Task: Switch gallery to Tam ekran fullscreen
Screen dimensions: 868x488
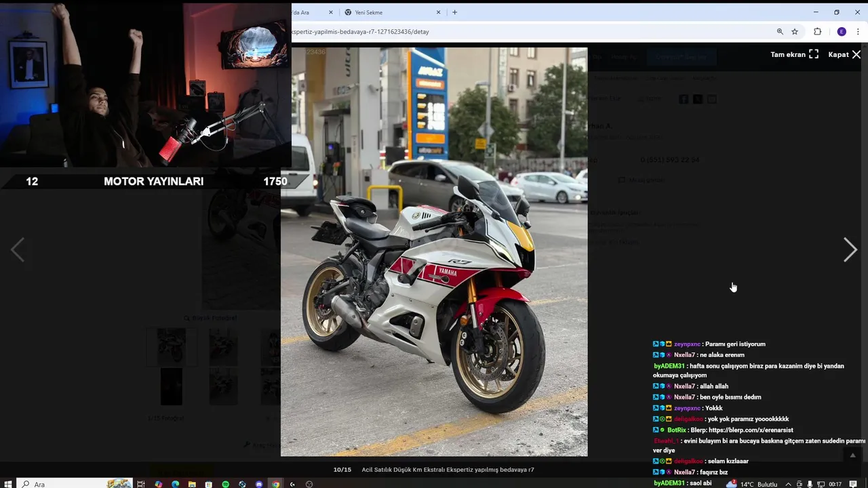Action: 794,55
